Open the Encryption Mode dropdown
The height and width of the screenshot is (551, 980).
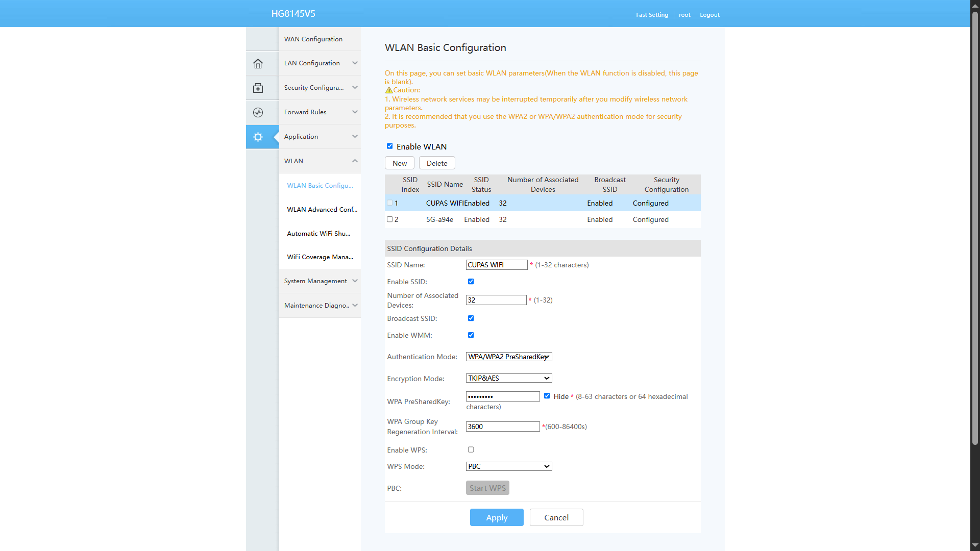click(509, 378)
